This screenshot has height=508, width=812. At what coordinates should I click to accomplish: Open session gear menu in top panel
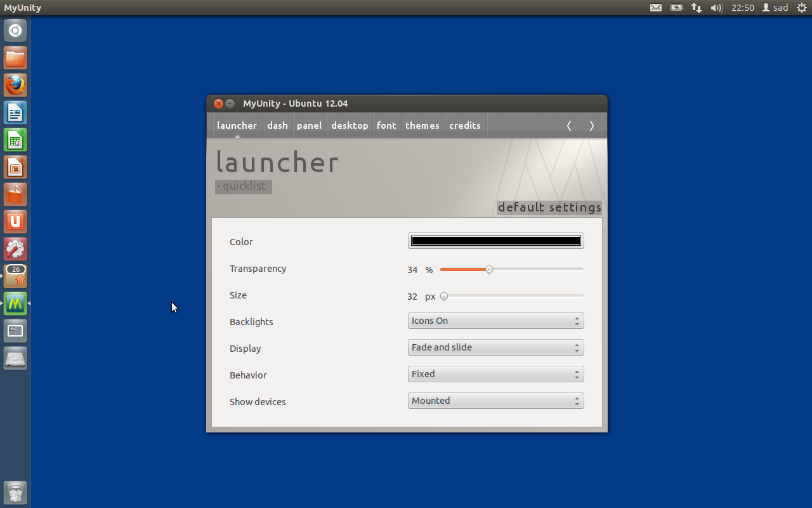(801, 8)
